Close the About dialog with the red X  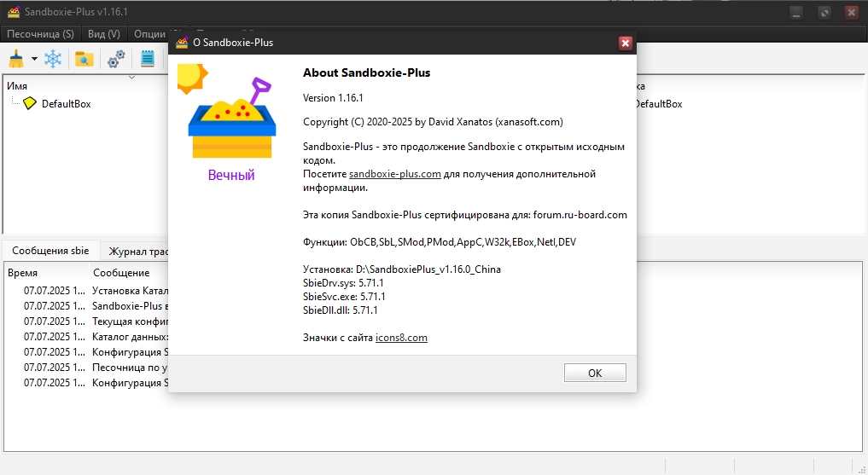click(625, 43)
